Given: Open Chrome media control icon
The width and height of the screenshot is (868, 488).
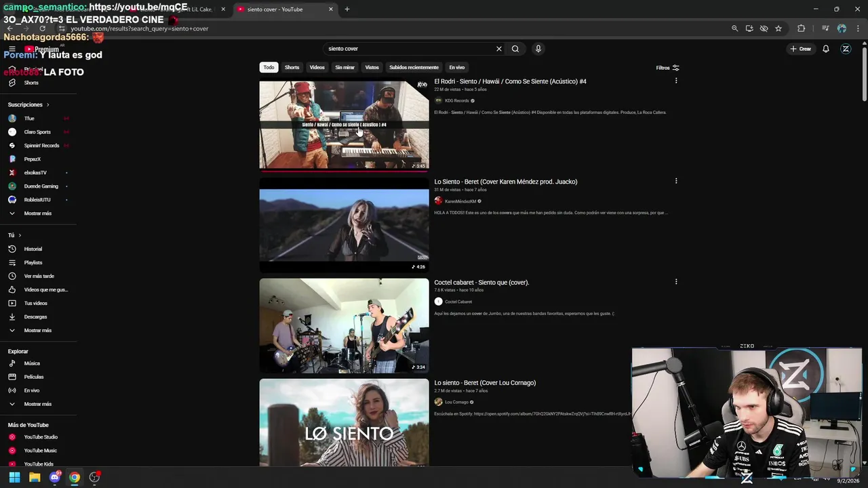Looking at the screenshot, I should tap(825, 28).
